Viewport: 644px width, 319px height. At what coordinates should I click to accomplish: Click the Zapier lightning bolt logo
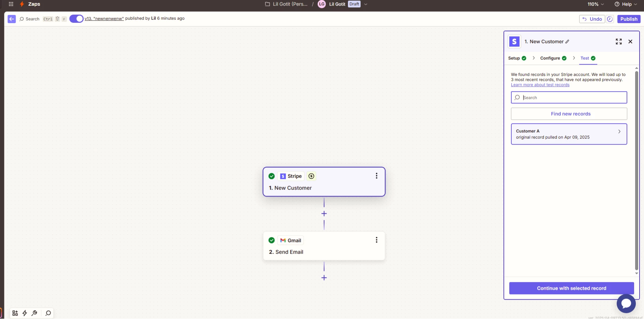click(22, 4)
